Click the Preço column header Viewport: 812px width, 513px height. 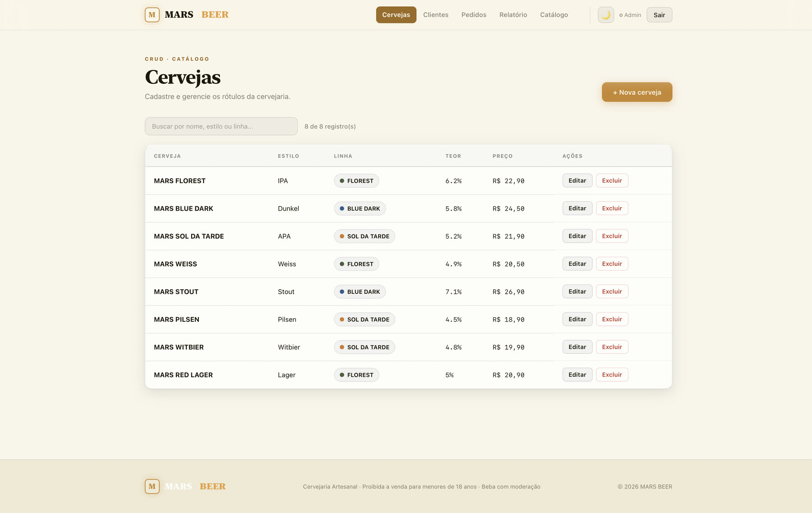(503, 156)
